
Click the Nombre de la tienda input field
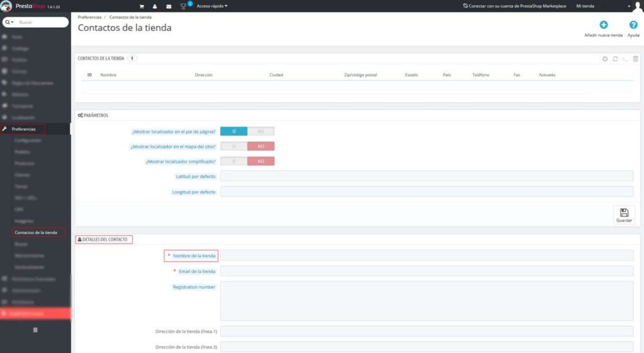click(426, 255)
